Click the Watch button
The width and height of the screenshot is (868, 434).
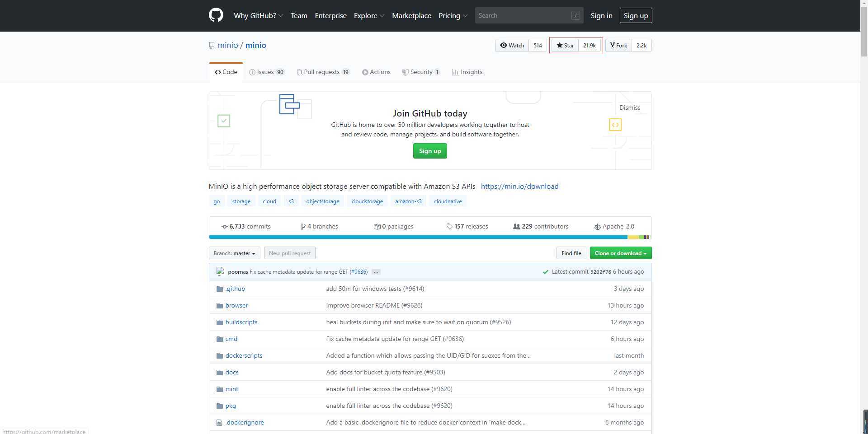(x=512, y=45)
